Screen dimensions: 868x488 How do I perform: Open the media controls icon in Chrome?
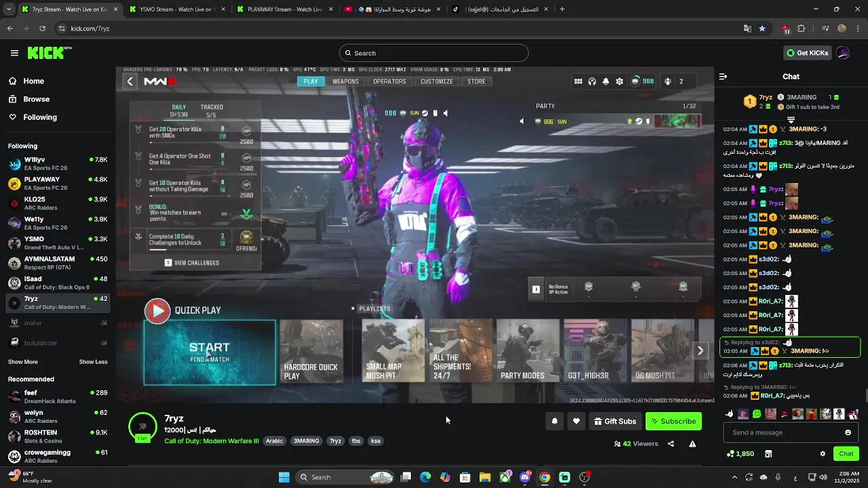(825, 28)
